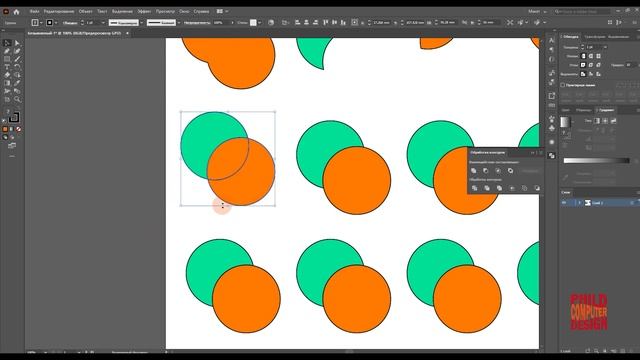Click Merge in Pathfinder bottom row
Screen dimensions: 640x360
click(499, 188)
